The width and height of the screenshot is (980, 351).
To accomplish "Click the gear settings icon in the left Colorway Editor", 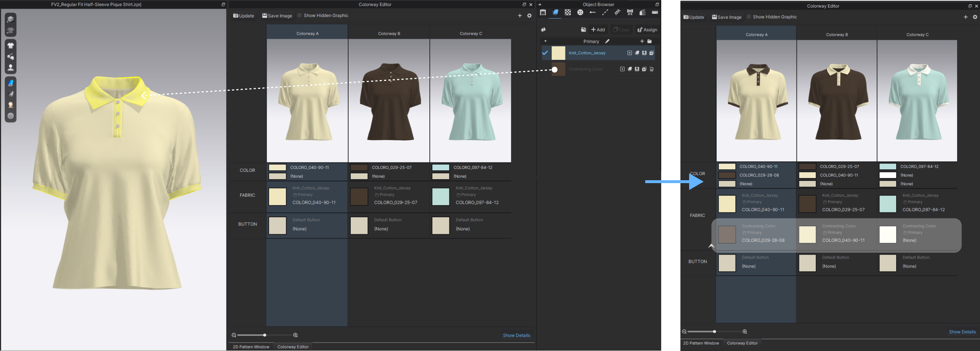I will 529,16.
